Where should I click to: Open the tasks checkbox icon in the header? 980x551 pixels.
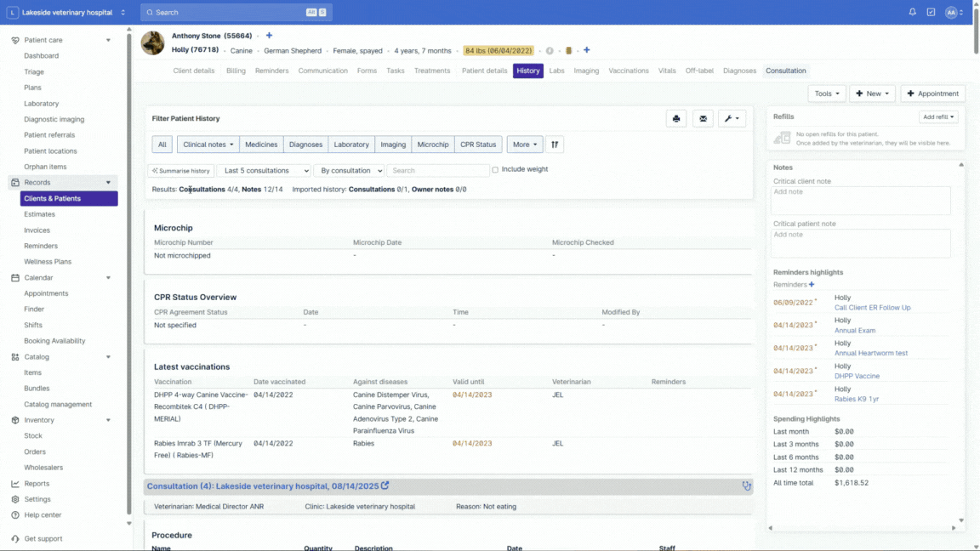(x=929, y=11)
